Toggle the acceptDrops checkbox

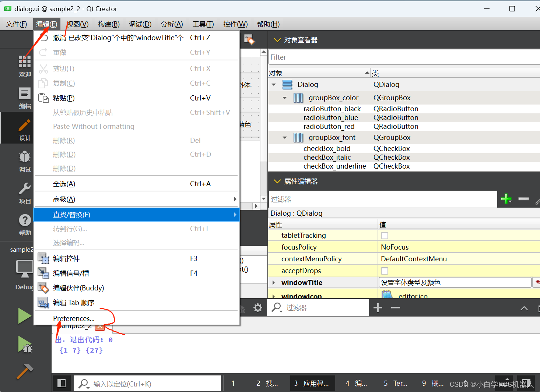click(385, 271)
